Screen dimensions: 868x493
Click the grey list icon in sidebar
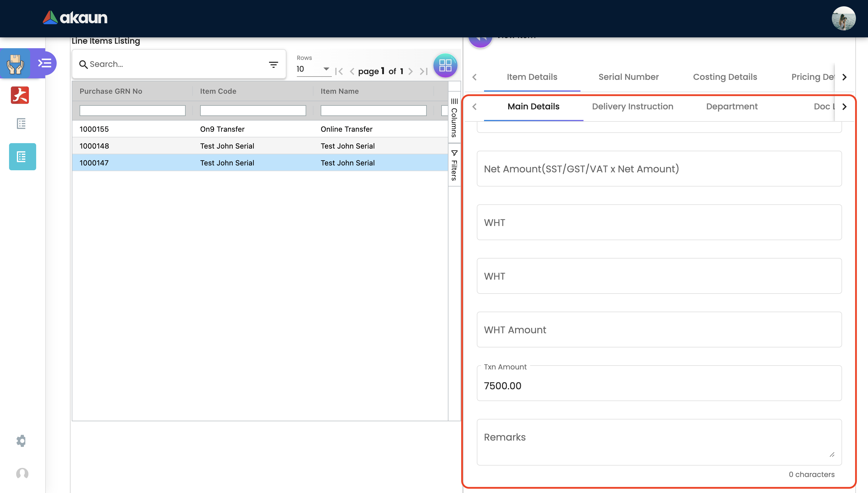pyautogui.click(x=21, y=124)
